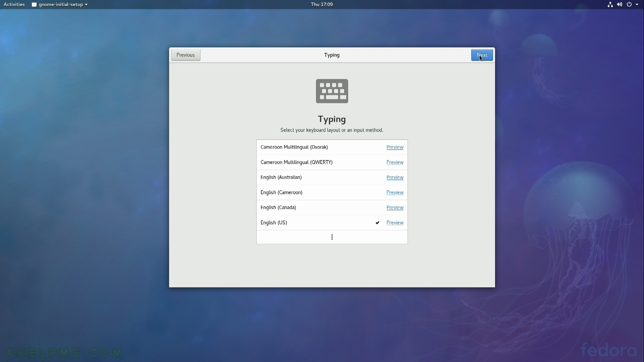
Task: Open the Activities overview
Action: [14, 4]
